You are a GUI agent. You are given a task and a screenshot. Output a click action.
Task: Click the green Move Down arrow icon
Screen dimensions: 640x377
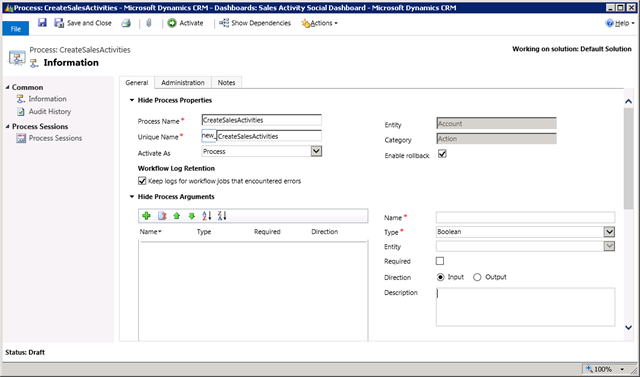(191, 216)
